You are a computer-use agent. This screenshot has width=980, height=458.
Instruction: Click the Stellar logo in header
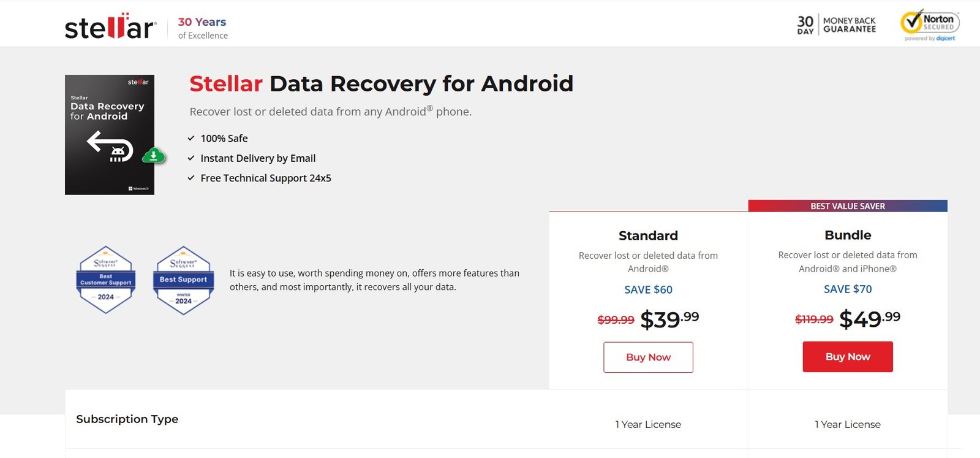tap(110, 26)
